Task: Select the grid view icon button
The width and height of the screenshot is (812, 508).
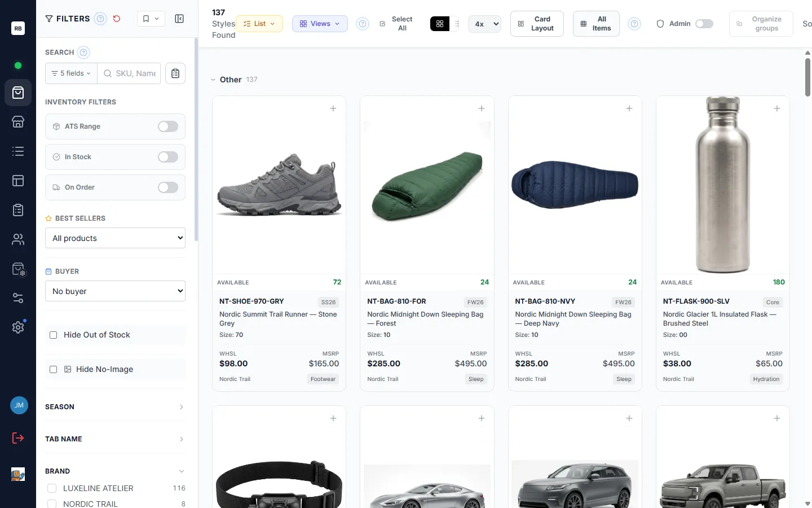Action: point(440,24)
